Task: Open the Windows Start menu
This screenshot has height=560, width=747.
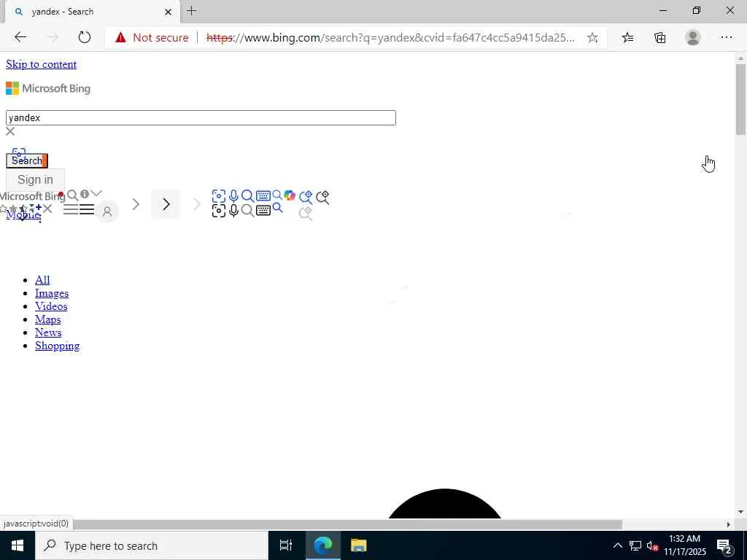Action: 18,545
